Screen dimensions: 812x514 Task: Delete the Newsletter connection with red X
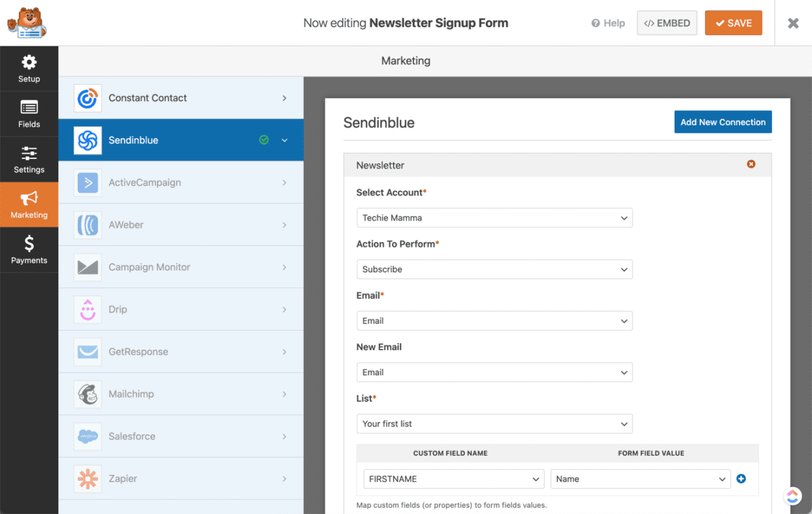click(x=751, y=164)
